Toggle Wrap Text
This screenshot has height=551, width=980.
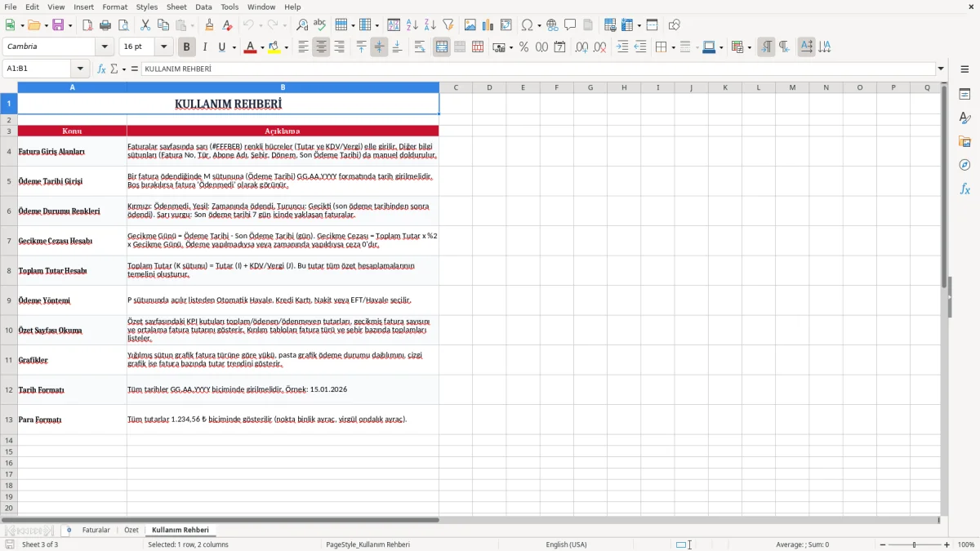[420, 47]
